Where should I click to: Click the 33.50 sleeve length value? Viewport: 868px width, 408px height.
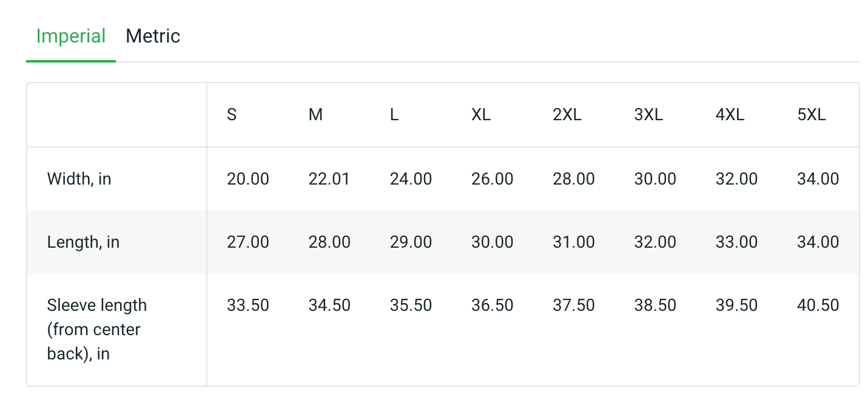[248, 305]
